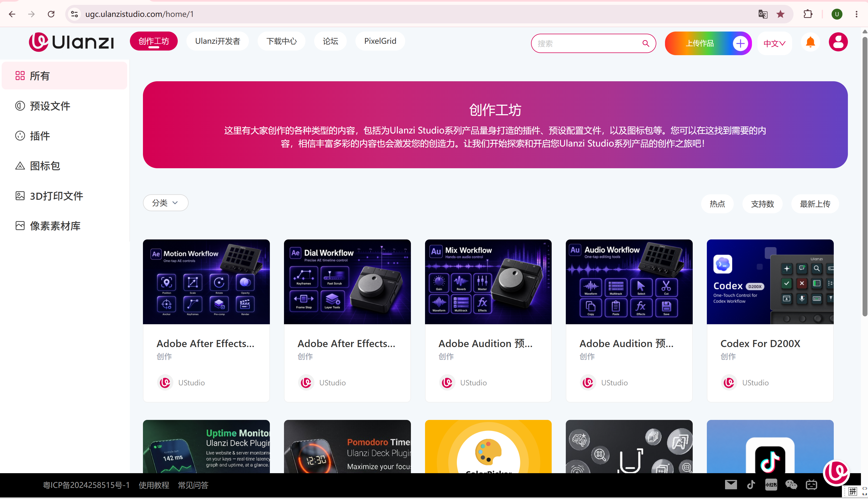Screen dimensions: 868x499
Task: Click the browser address bar URL
Action: 139,14
